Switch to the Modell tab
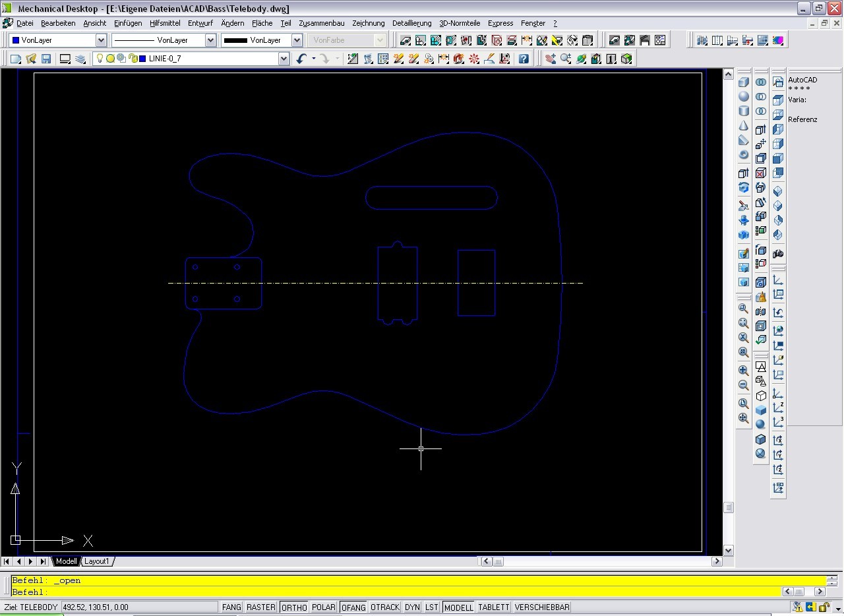The width and height of the screenshot is (844, 616). pyautogui.click(x=66, y=561)
